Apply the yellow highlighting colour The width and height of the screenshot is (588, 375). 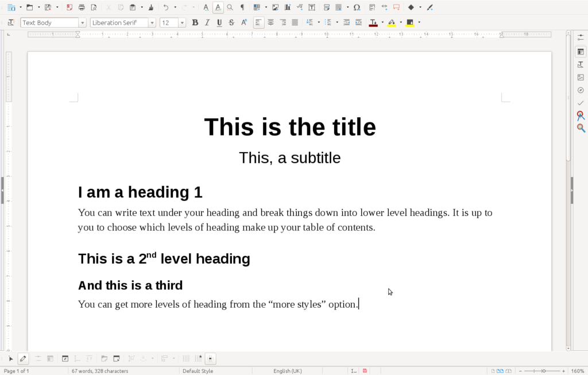click(392, 22)
